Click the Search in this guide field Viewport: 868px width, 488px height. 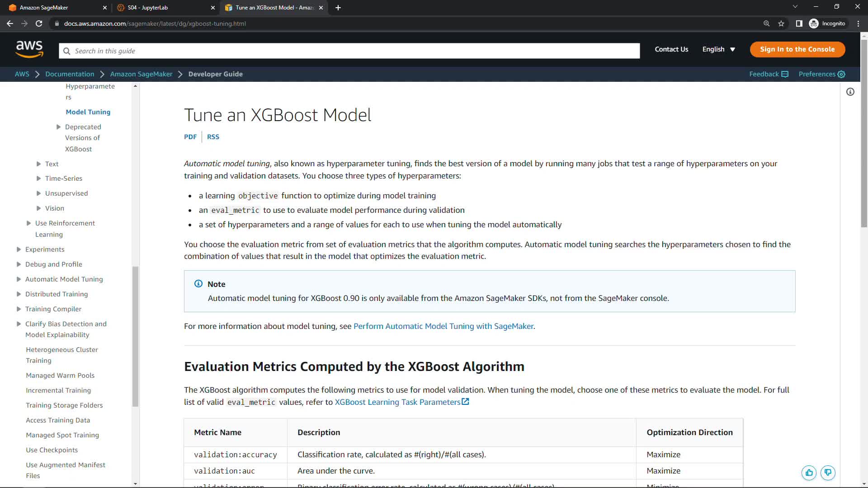349,51
